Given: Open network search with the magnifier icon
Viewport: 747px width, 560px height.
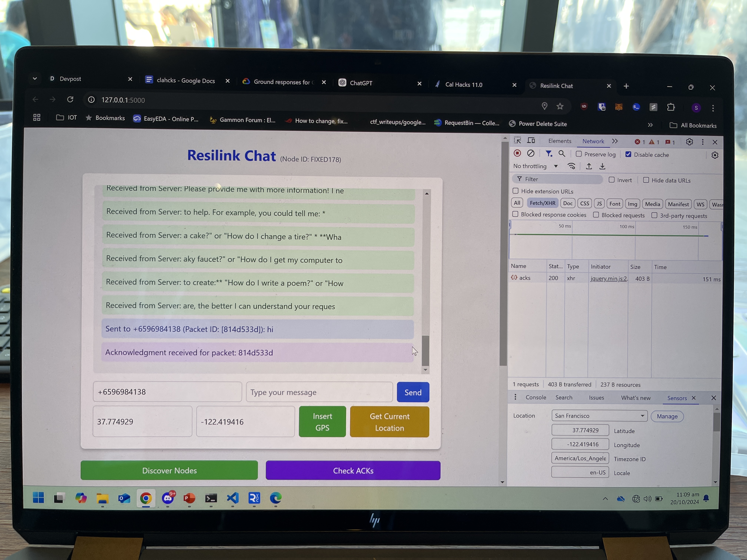Looking at the screenshot, I should [562, 154].
